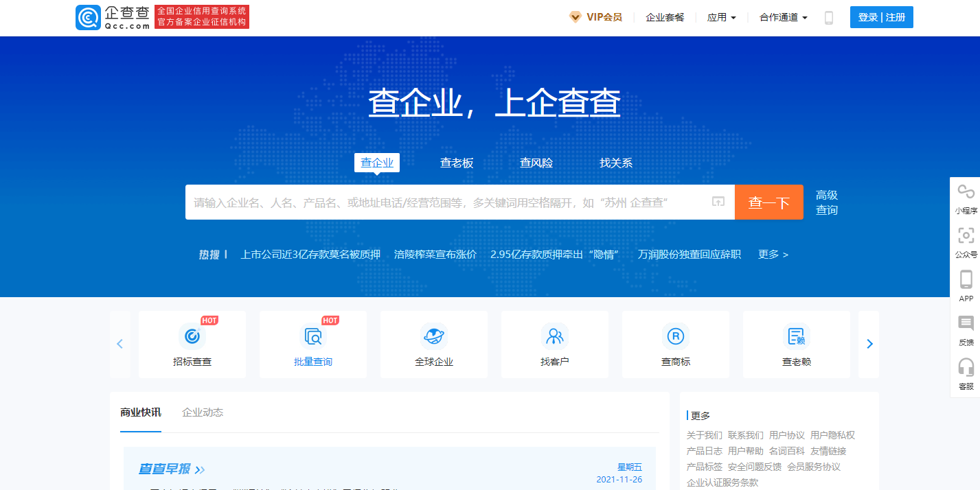Open the 应用 dropdown menu
This screenshot has width=980, height=490.
click(x=722, y=16)
